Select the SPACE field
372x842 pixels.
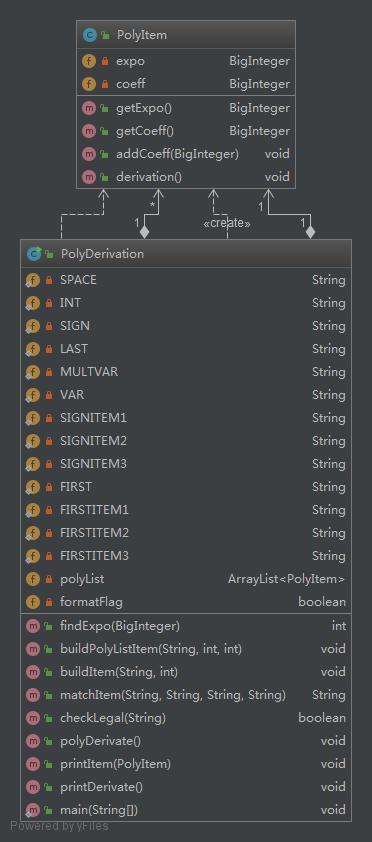(186, 280)
